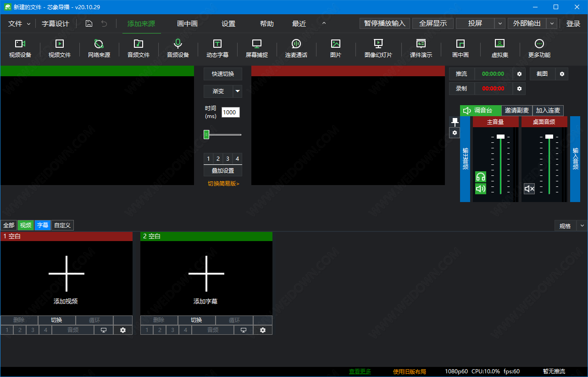Toggle the 调音台 mixer panel
The width and height of the screenshot is (588, 377).
point(481,111)
